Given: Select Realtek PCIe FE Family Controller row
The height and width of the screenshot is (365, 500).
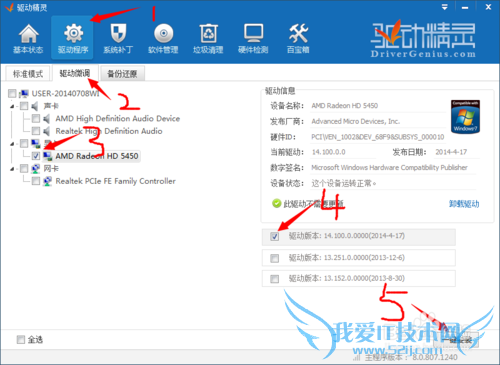Looking at the screenshot, I should click(x=115, y=181).
